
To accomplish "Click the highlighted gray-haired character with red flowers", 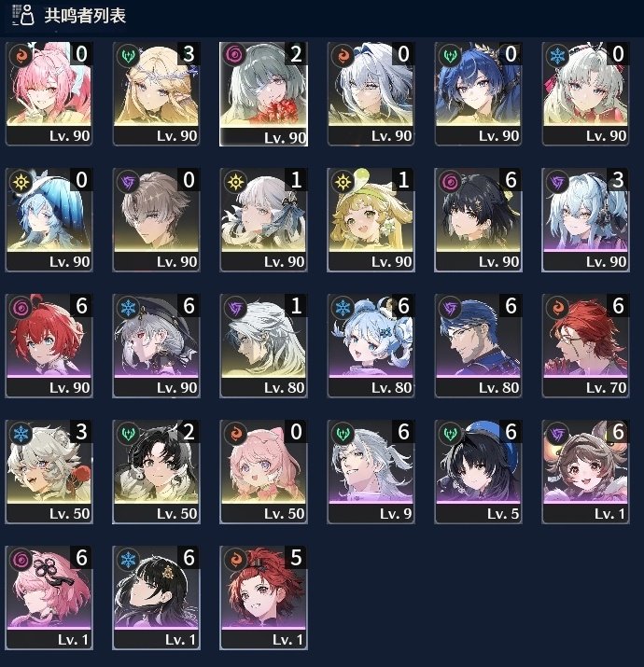I will [x=263, y=93].
